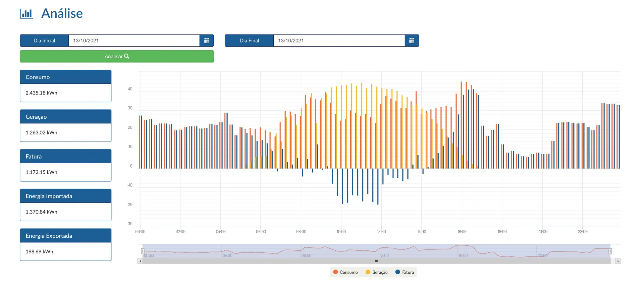Click the magnifier icon on Analisar

[127, 56]
